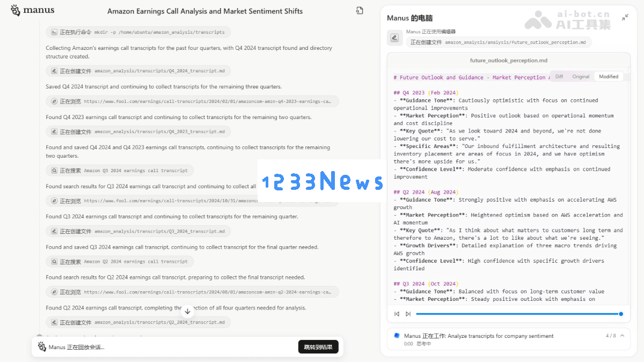The width and height of the screenshot is (644, 362).
Task: Open the Amazon Q3 2024 search step
Action: (120, 171)
